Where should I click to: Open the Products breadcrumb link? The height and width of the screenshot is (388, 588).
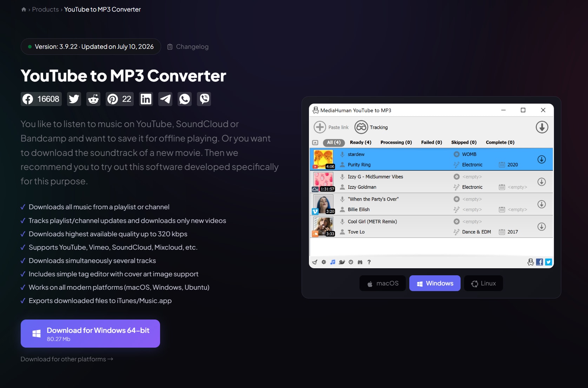point(45,9)
